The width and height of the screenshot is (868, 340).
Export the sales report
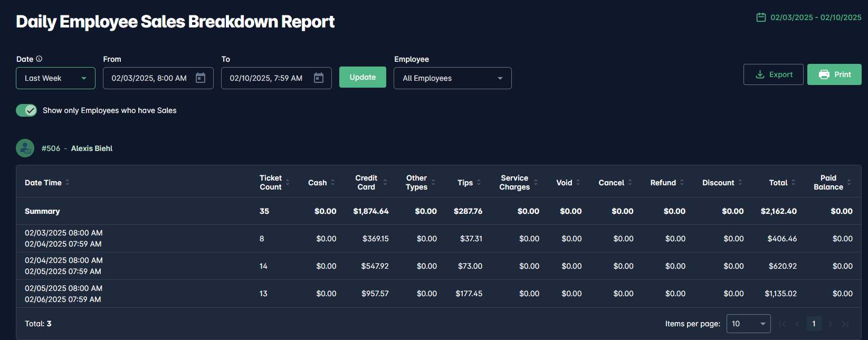point(773,74)
